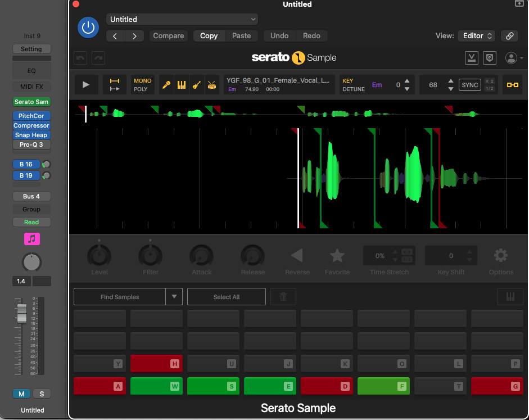This screenshot has height=420, width=529.
Task: Select the red G pad
Action: click(497, 386)
